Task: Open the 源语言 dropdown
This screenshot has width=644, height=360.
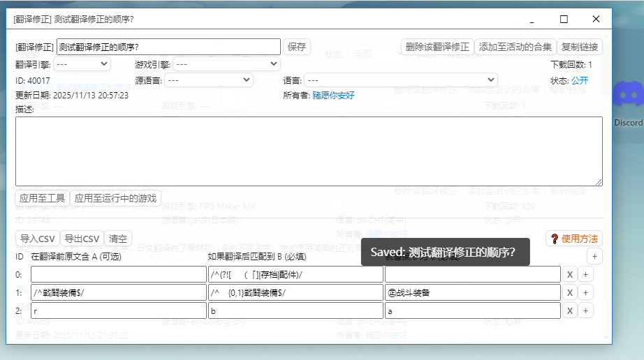Action: [208, 80]
